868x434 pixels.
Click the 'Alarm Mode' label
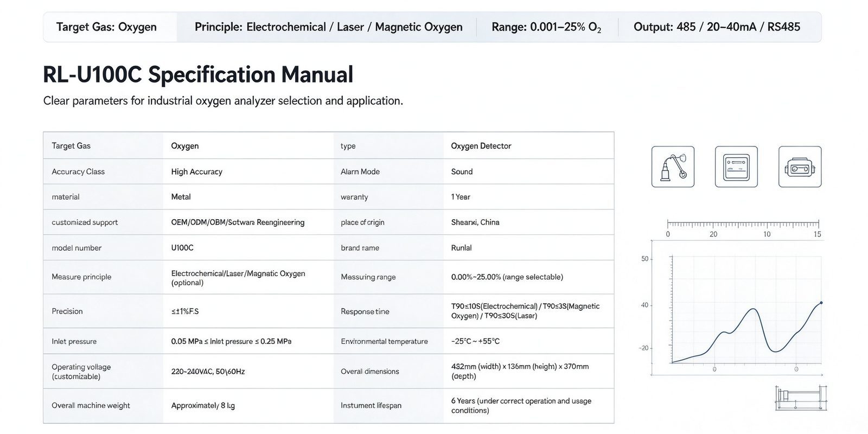[360, 171]
